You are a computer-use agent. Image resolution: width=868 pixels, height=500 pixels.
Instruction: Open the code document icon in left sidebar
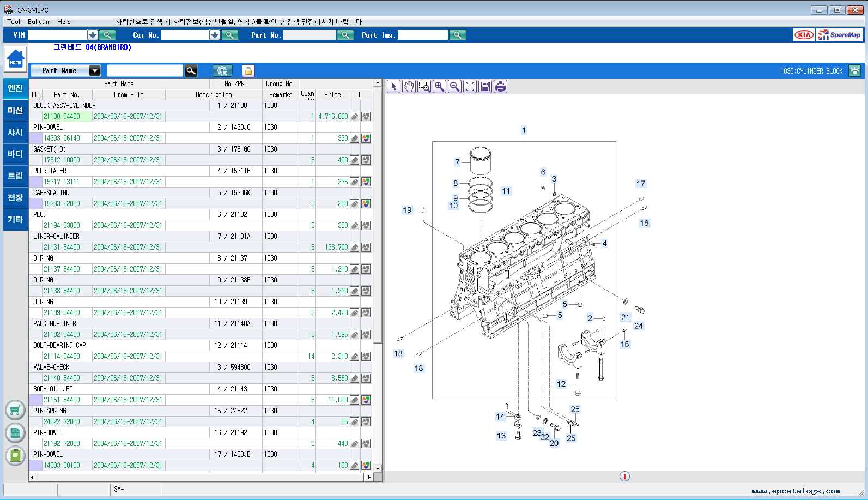15,433
